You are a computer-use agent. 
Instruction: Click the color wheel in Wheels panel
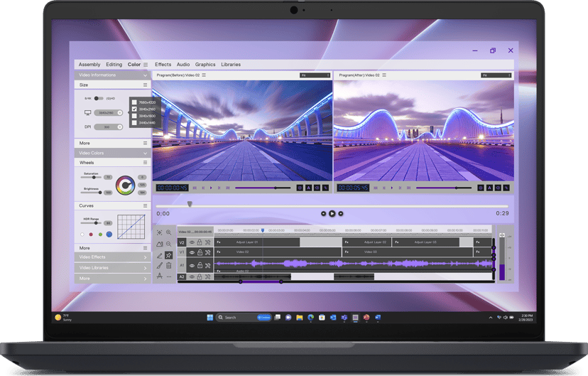tap(125, 185)
